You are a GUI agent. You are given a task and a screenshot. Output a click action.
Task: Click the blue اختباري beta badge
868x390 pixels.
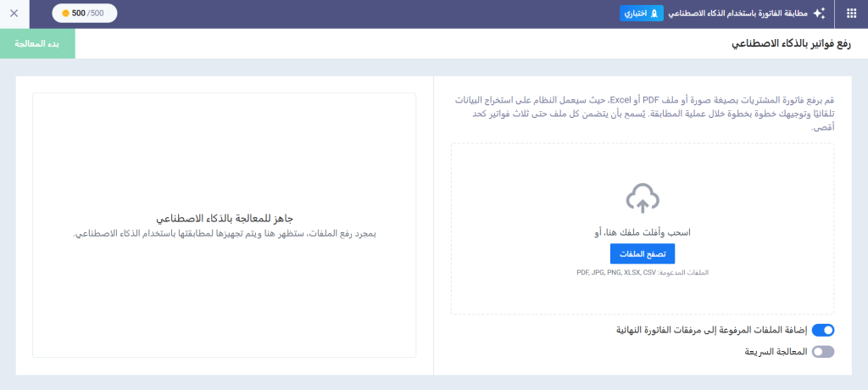(x=642, y=14)
